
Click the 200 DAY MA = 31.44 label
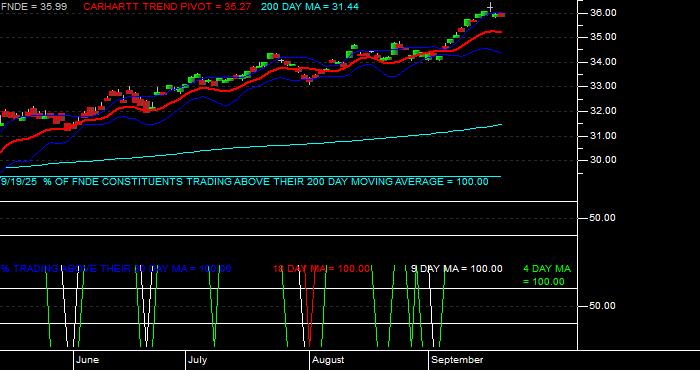click(x=309, y=7)
